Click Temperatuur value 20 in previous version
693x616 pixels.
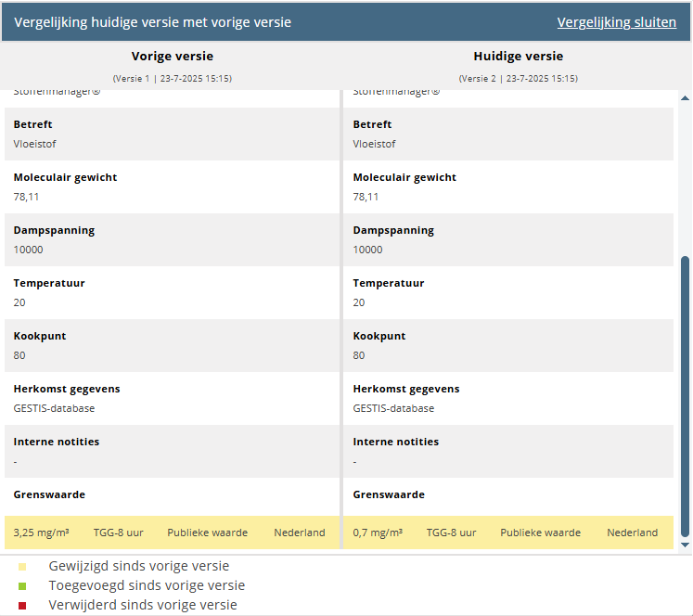tap(20, 302)
